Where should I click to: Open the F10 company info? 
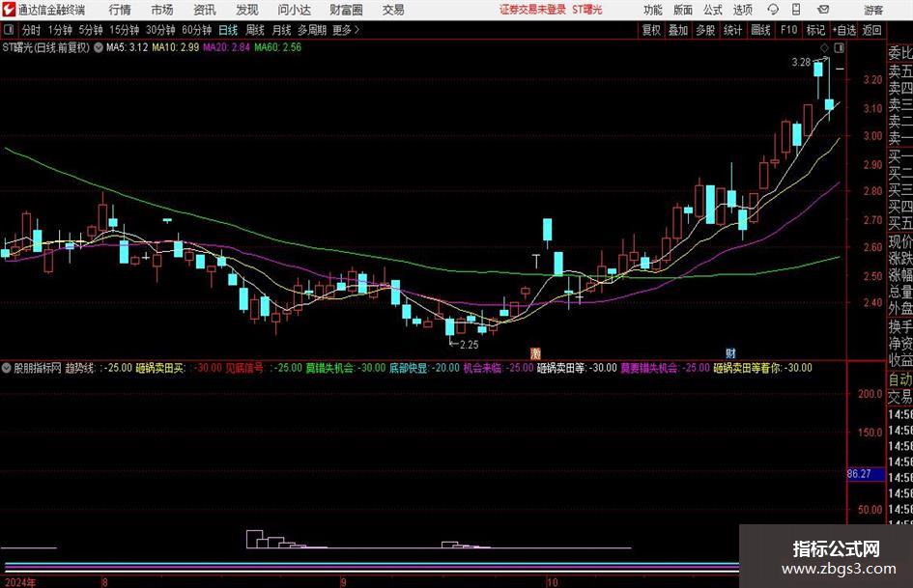coord(789,30)
